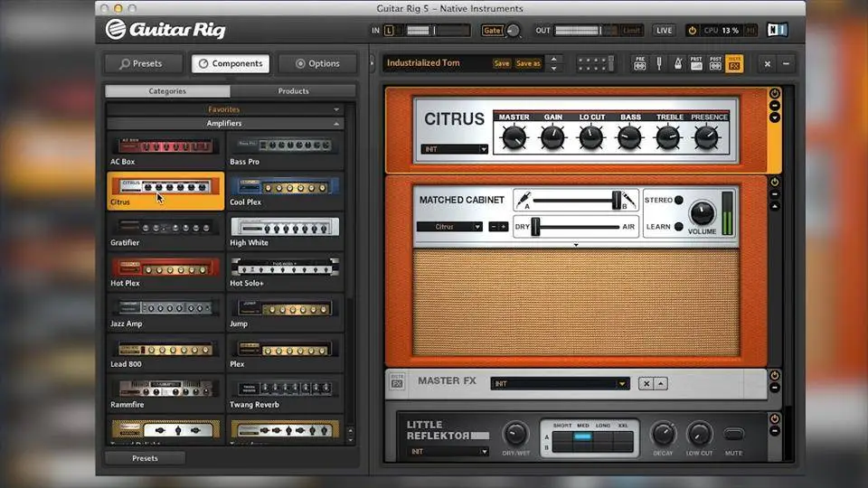
Task: Adjust the DRY/AIR slider
Action: point(535,227)
